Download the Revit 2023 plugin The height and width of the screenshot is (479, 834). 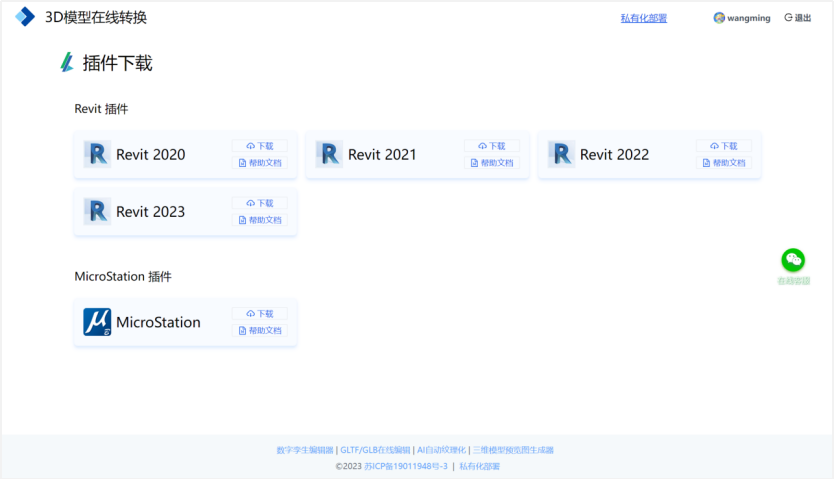260,203
